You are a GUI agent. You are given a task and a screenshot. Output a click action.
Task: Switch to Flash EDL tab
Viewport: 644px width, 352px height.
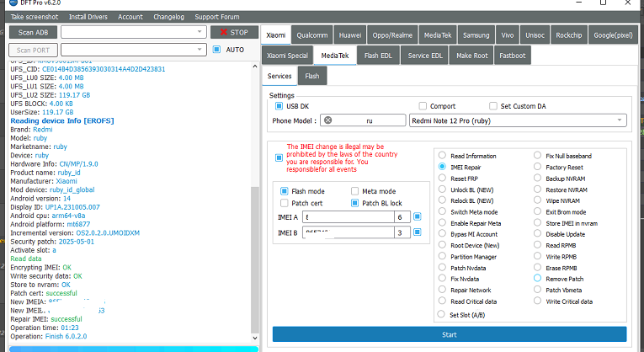pos(378,56)
